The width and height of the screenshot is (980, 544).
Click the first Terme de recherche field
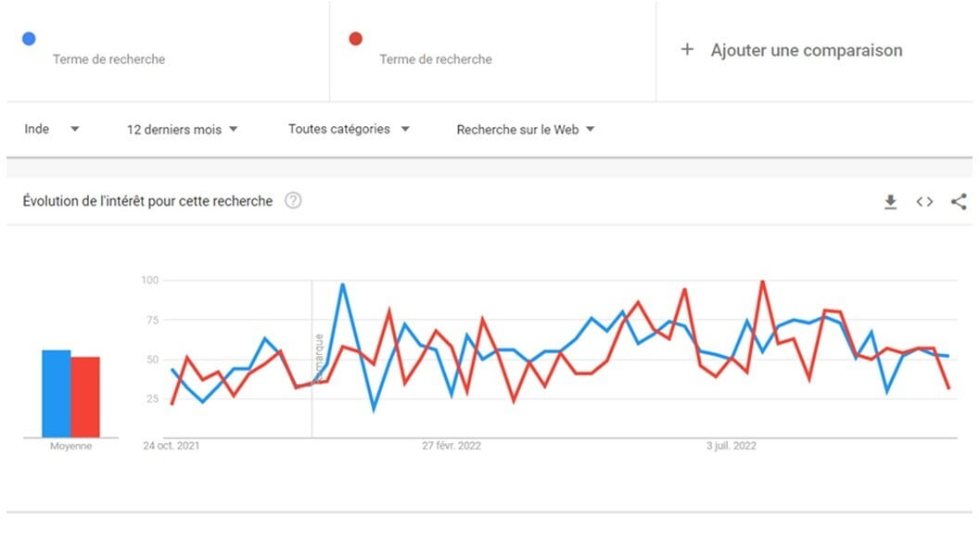tap(108, 59)
